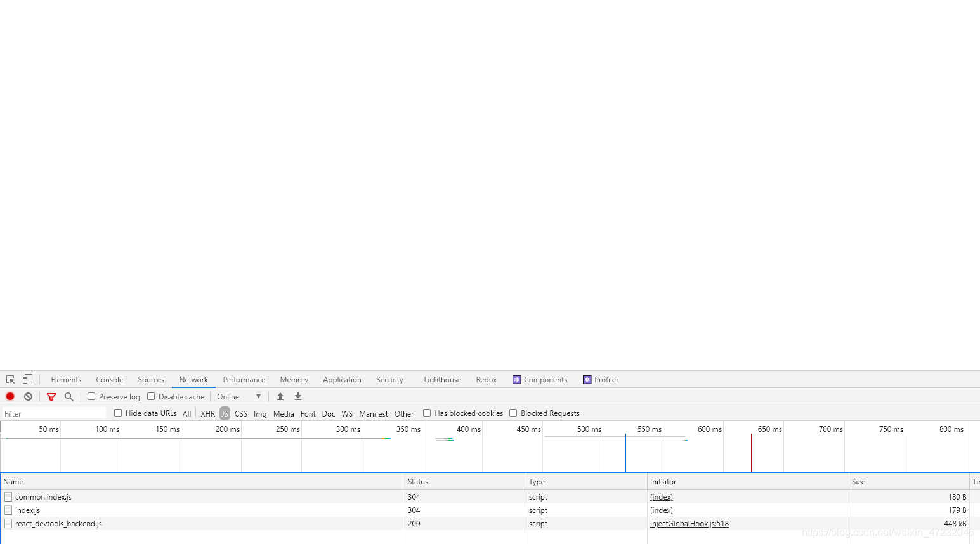Toggle the device toolbar icon

coord(27,379)
